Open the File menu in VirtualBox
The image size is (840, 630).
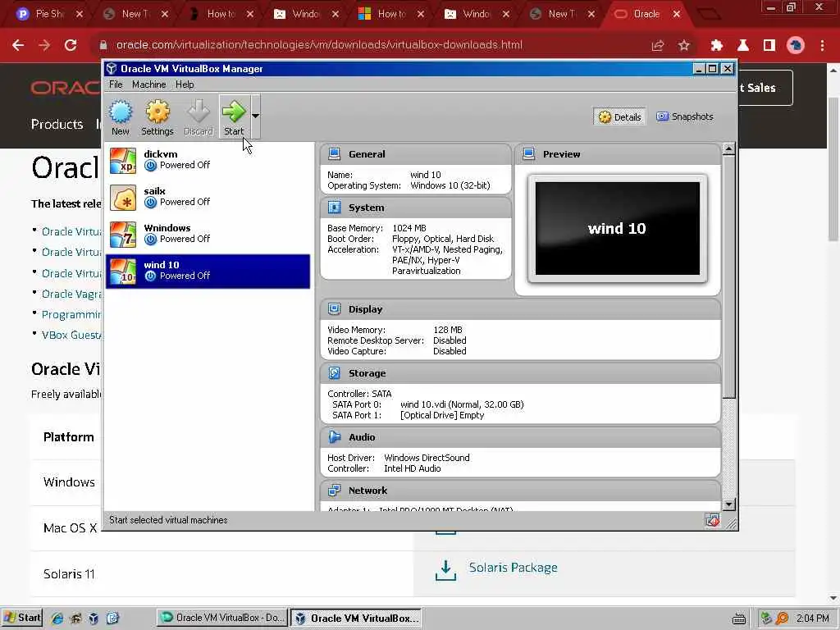[x=116, y=84]
